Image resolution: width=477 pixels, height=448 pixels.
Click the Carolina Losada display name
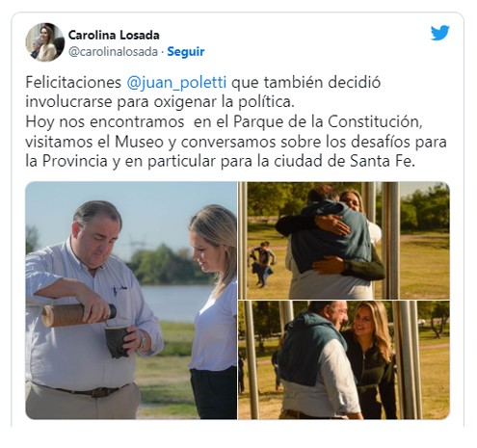pyautogui.click(x=114, y=35)
